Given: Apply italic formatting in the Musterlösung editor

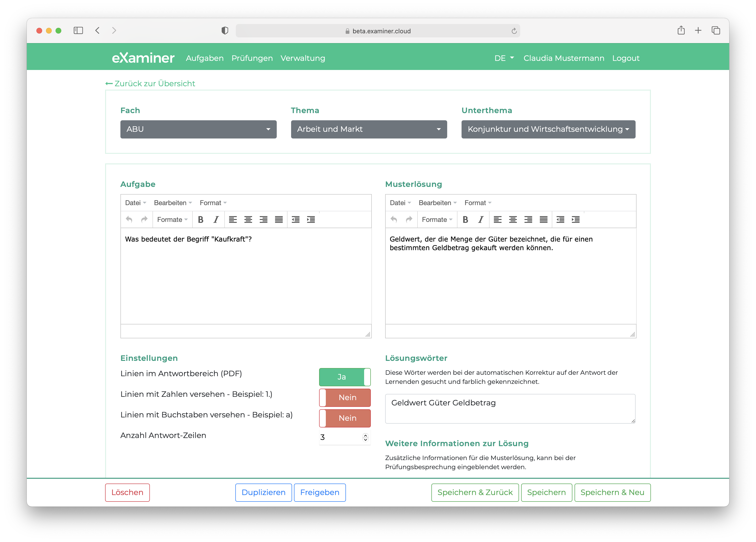Looking at the screenshot, I should click(x=481, y=219).
